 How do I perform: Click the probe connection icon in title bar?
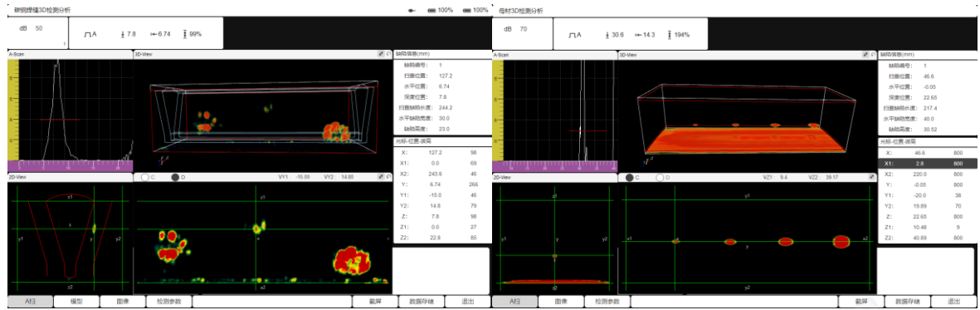pos(412,10)
